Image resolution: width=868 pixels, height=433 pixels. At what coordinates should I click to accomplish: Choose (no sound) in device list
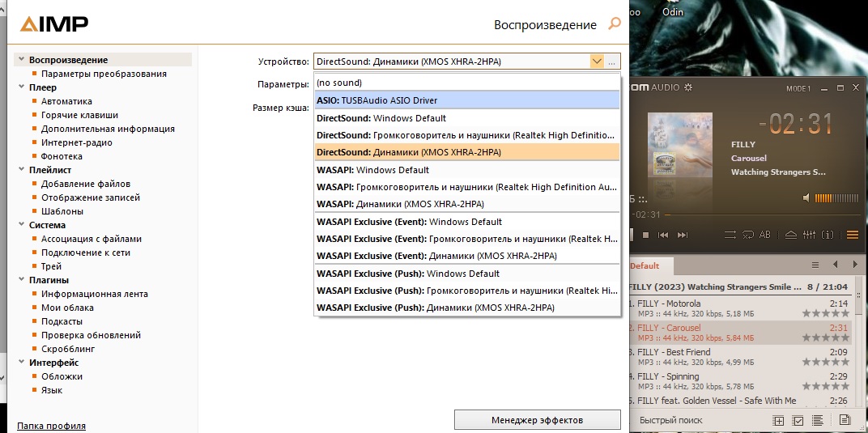tap(466, 83)
